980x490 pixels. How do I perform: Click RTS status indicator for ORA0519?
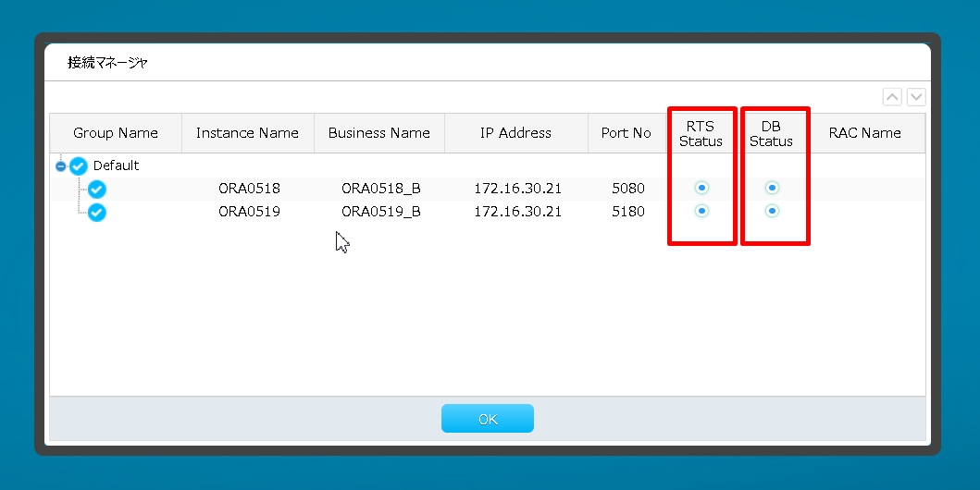coord(701,211)
